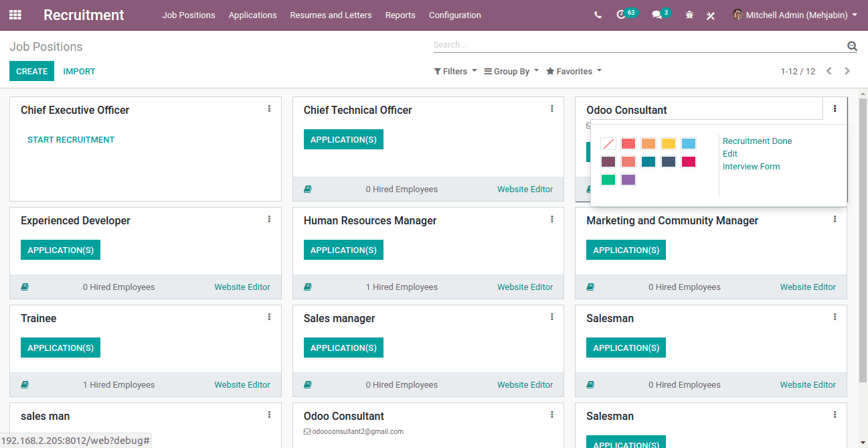Open kebab menu on Chief Executive Officer card
The height and width of the screenshot is (448, 868).
point(269,108)
